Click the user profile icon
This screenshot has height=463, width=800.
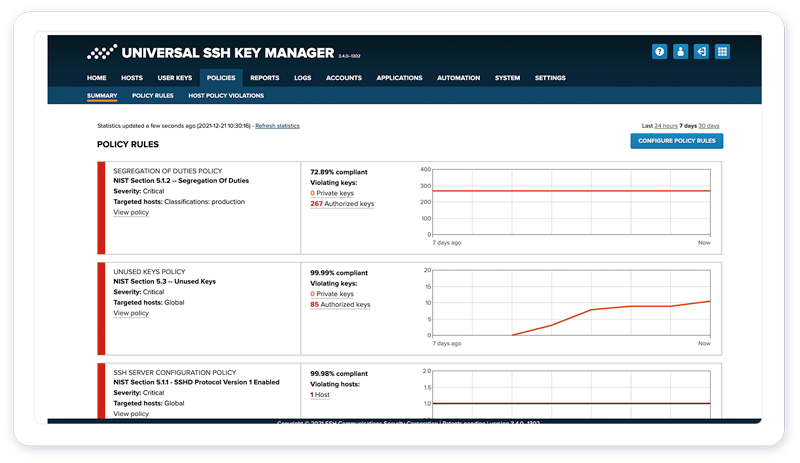[680, 52]
